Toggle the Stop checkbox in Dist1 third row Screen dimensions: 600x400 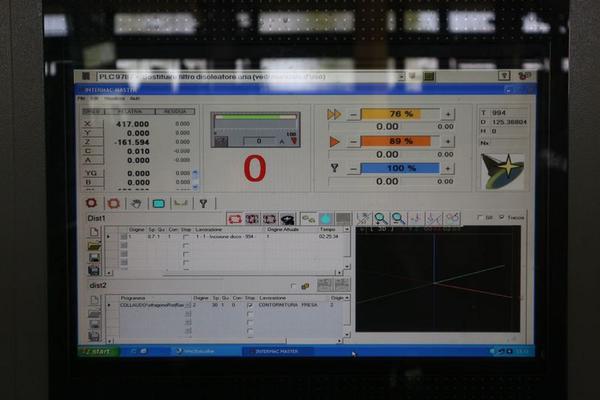186,254
